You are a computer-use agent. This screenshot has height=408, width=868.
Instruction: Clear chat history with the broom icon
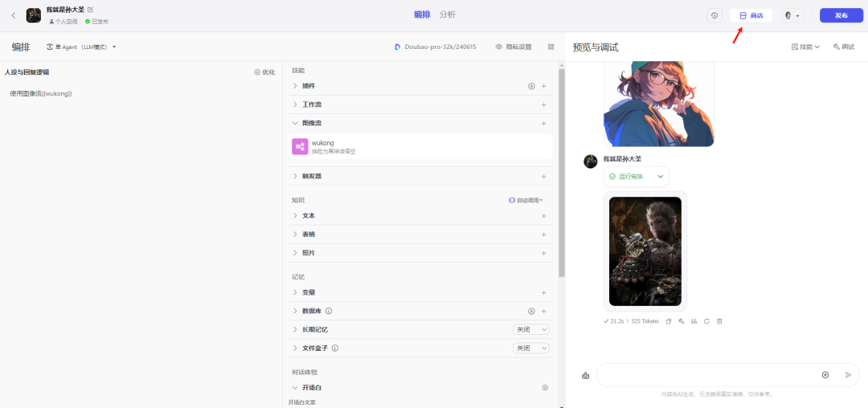(586, 375)
